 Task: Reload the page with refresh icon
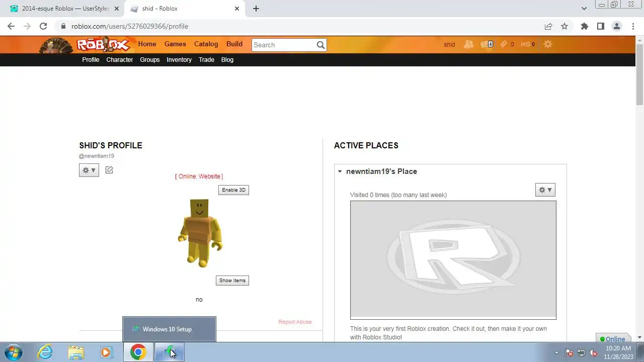pyautogui.click(x=43, y=26)
